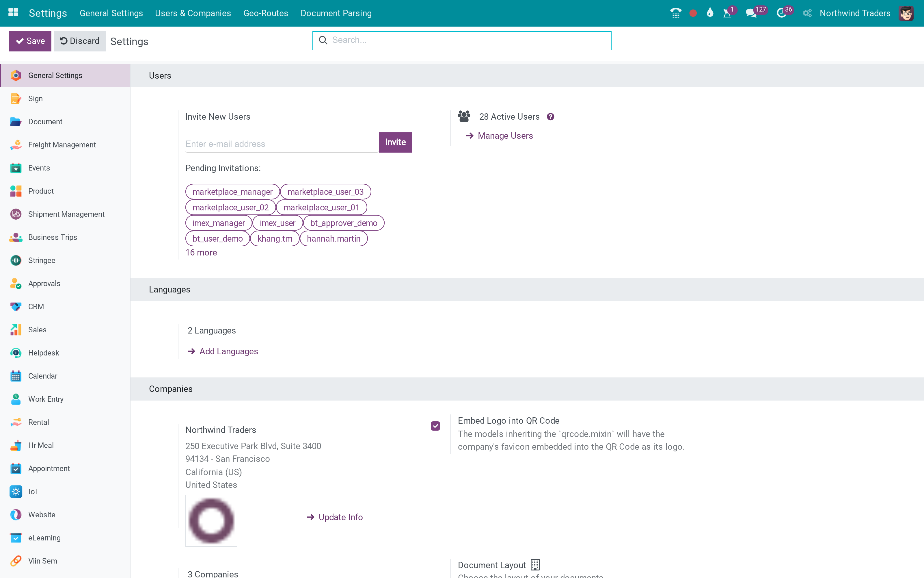Open Appointment settings in the sidebar
This screenshot has width=924, height=578.
65,469
